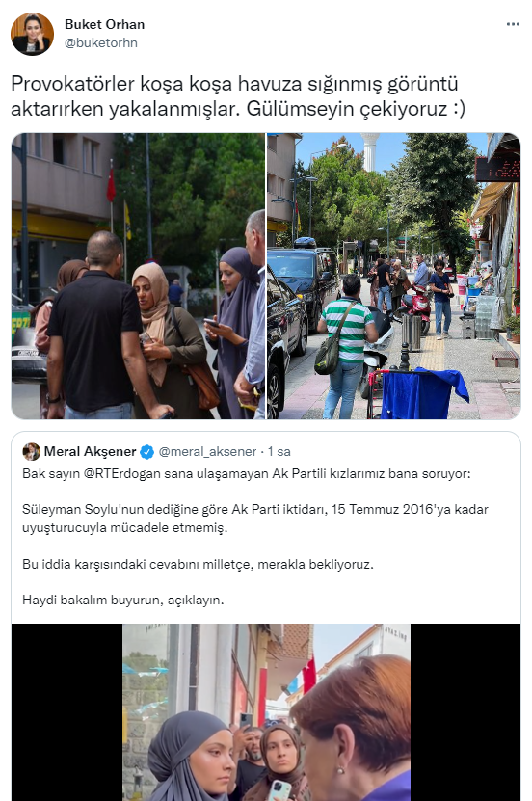The height and width of the screenshot is (801, 532).
Task: Open the Buket Orhan display name link
Action: coord(104,24)
